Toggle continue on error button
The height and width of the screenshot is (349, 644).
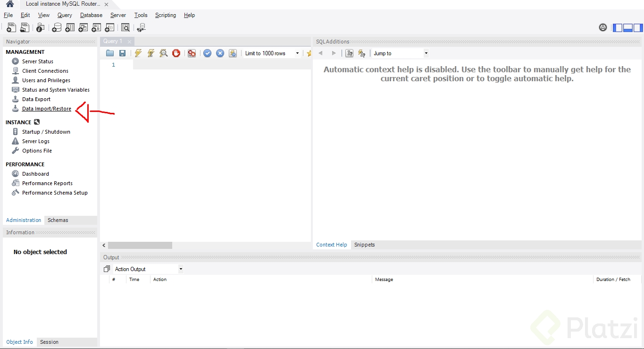(192, 53)
